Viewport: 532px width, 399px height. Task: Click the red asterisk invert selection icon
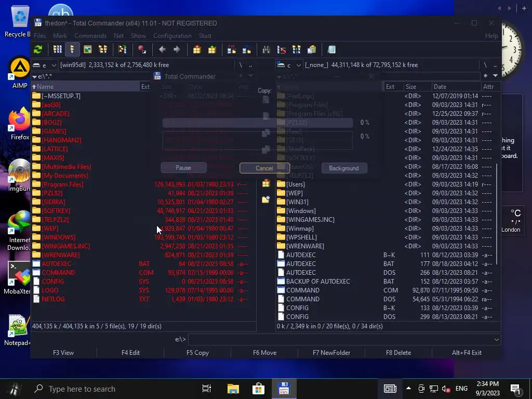(x=142, y=49)
